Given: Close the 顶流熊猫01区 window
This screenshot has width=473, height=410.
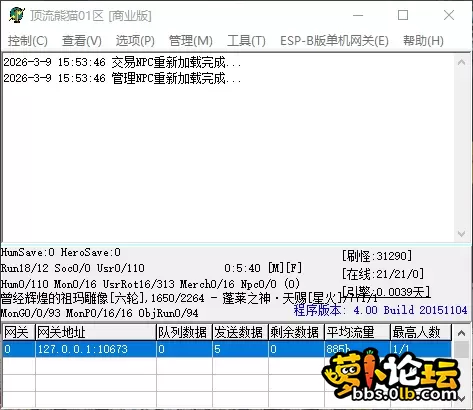Looking at the screenshot, I should (449, 15).
